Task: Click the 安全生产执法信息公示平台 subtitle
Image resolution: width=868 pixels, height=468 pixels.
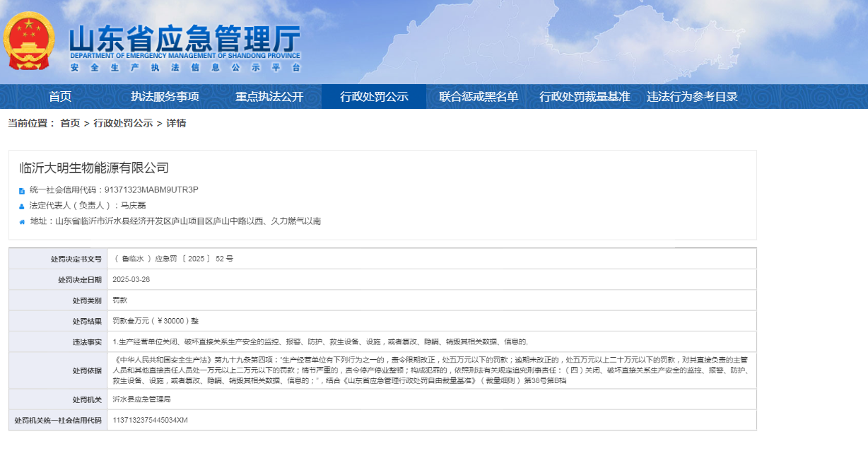Action: 185,68
